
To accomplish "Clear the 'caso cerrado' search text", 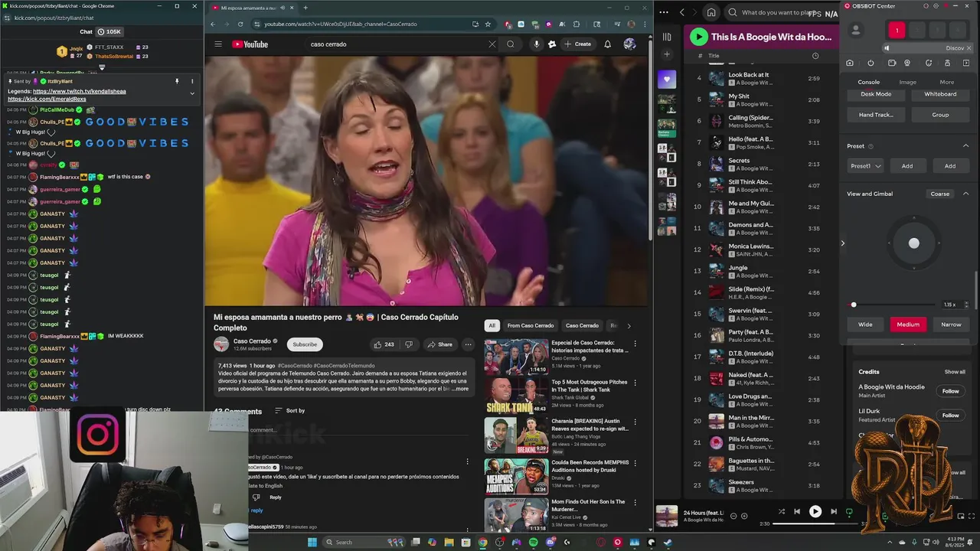I will (492, 44).
